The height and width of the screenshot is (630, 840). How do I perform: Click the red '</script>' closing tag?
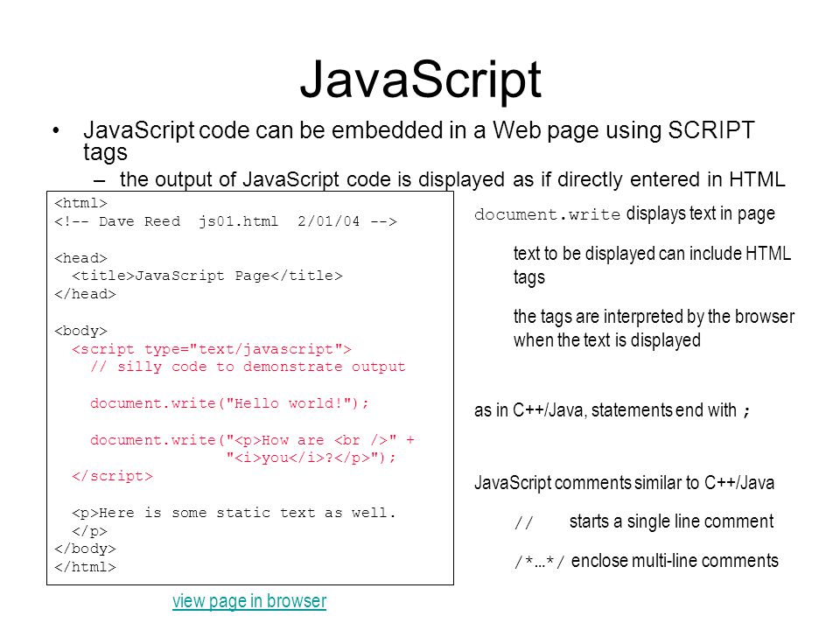113,476
